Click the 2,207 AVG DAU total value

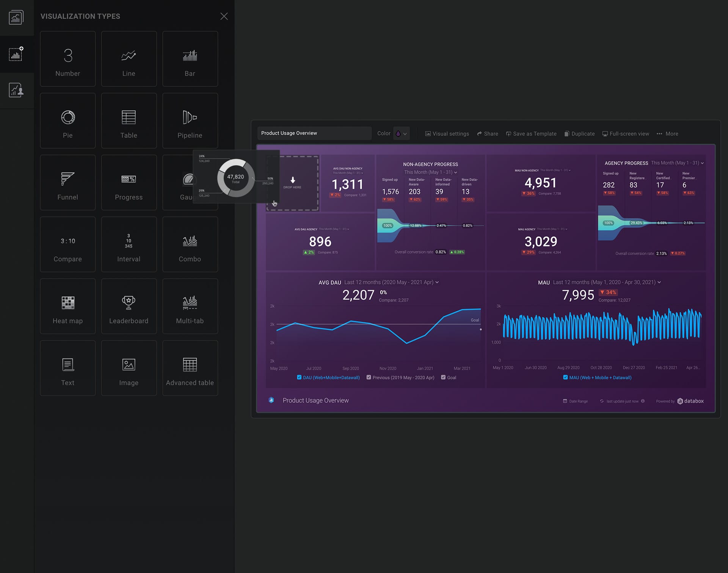coord(358,295)
